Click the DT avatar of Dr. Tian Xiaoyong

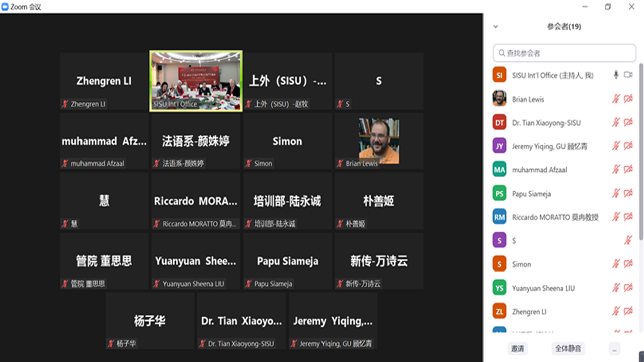tap(499, 122)
